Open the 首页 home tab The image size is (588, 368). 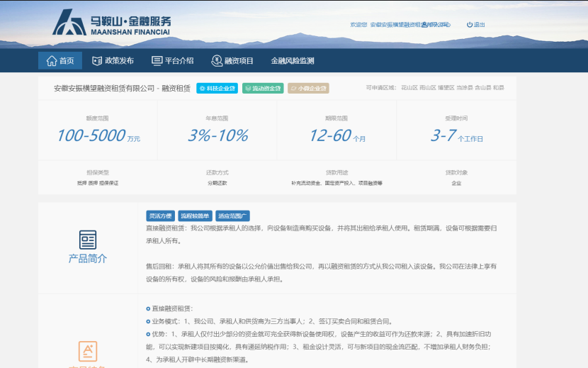tap(60, 60)
